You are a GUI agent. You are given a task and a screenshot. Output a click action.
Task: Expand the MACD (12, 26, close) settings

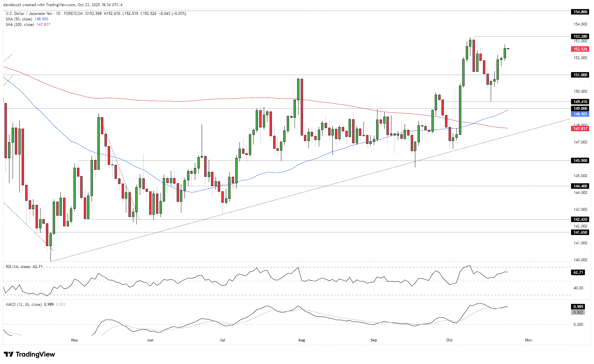[x=24, y=304]
